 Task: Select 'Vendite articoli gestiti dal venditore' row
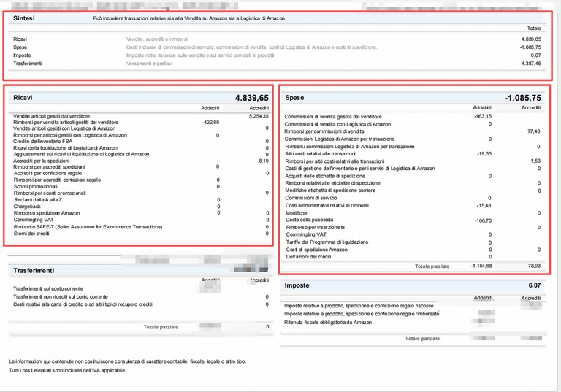click(141, 116)
